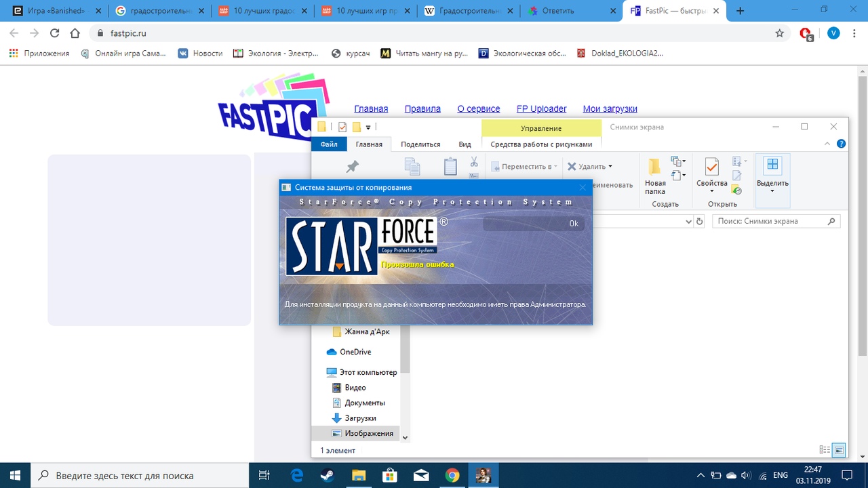Viewport: 868px width, 488px height.
Task: Open Microsoft Store from the taskbar
Action: click(390, 475)
